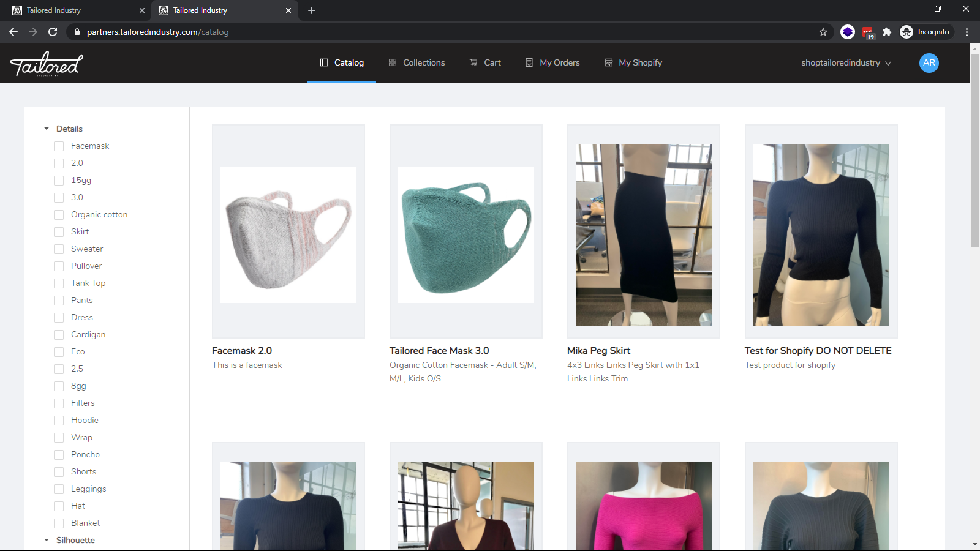
Task: Toggle the Shorts checkbox
Action: (59, 472)
